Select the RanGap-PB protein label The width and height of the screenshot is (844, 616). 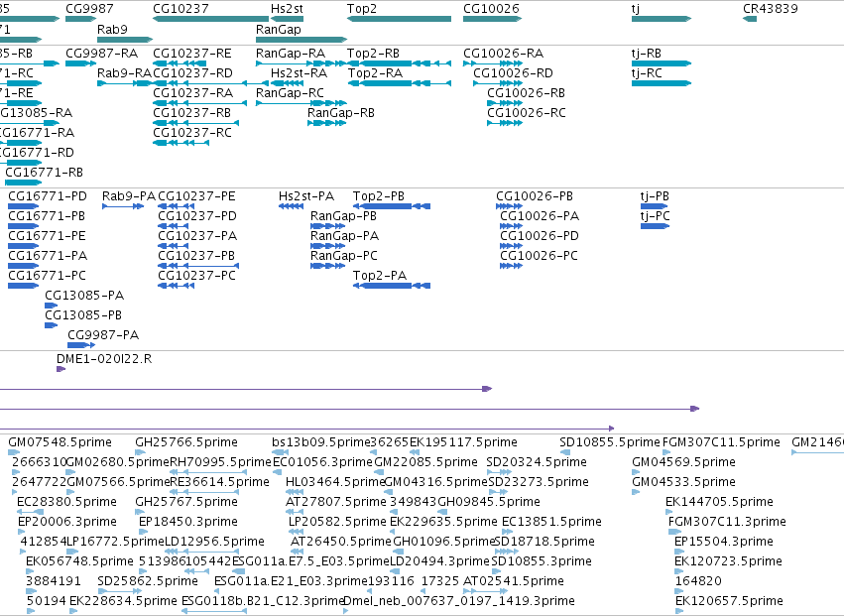343,216
